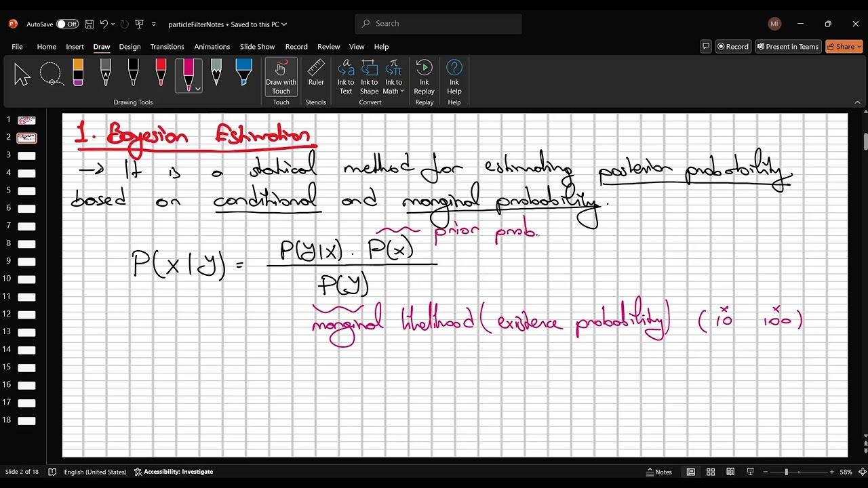This screenshot has width=868, height=488.
Task: Switch to the Transitions tab
Action: (x=167, y=47)
